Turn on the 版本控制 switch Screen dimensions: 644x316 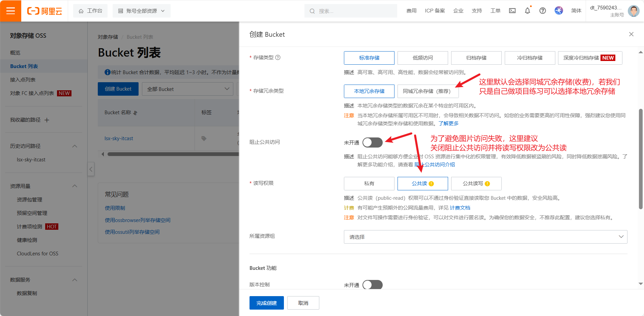click(372, 285)
